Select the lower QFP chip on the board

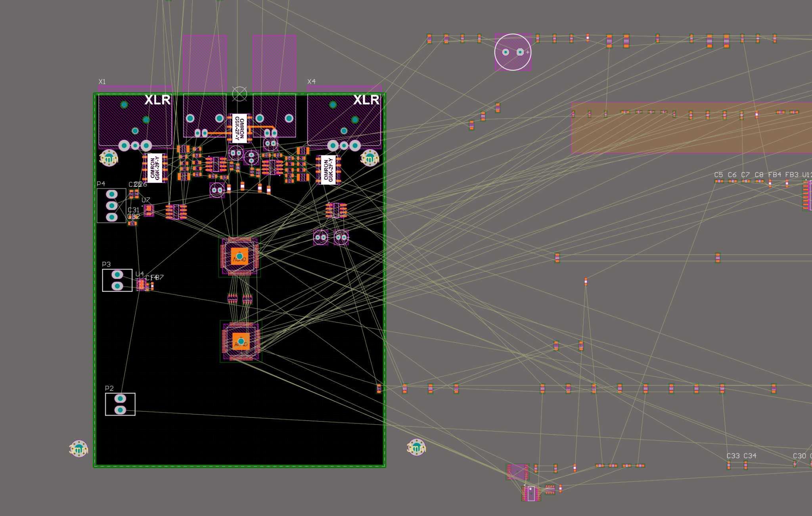click(241, 341)
